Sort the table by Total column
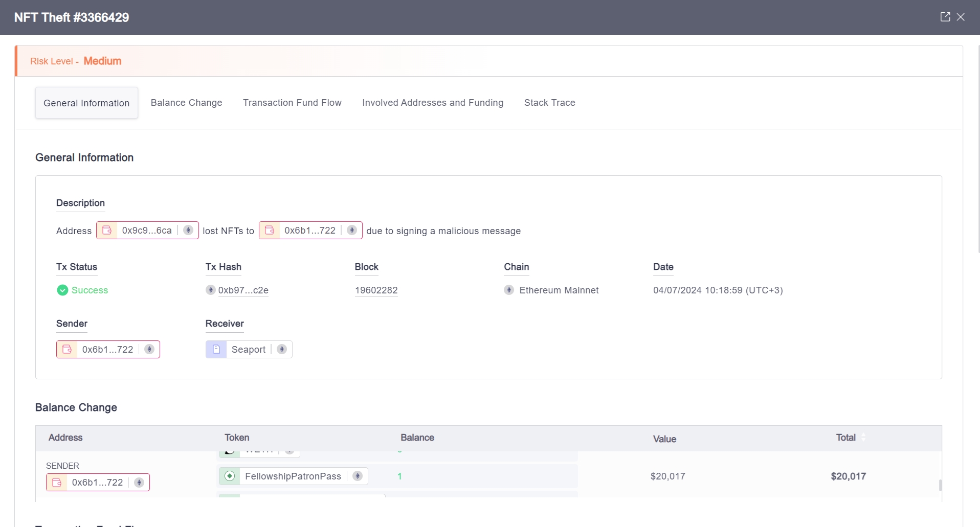The width and height of the screenshot is (980, 527). point(863,437)
